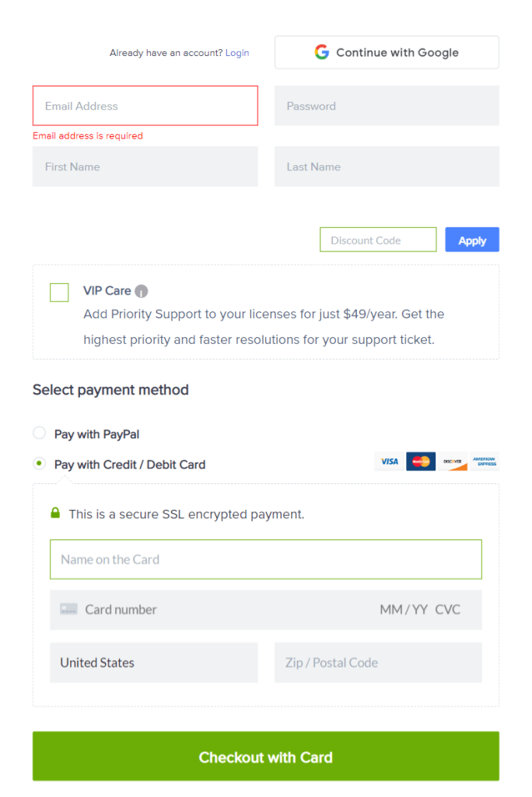Screen dimensions: 532x797
Task: Select Pay with Credit / Debit Card
Action: pos(39,464)
